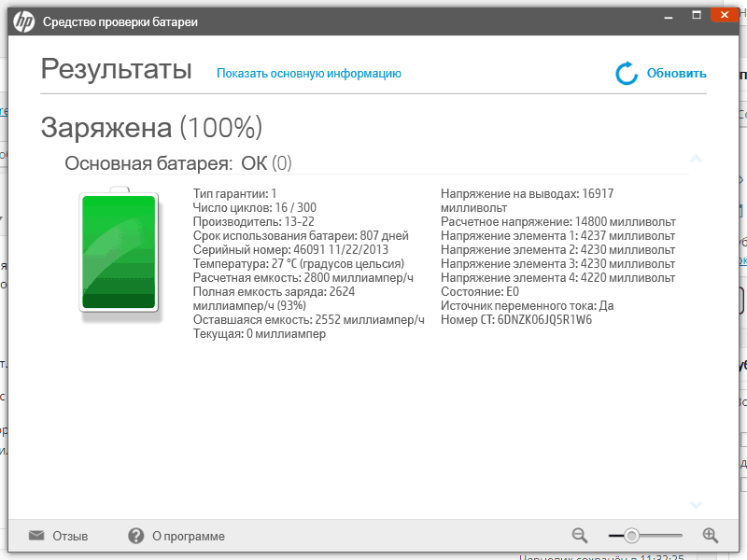Click the HP logo in title bar

click(23, 21)
